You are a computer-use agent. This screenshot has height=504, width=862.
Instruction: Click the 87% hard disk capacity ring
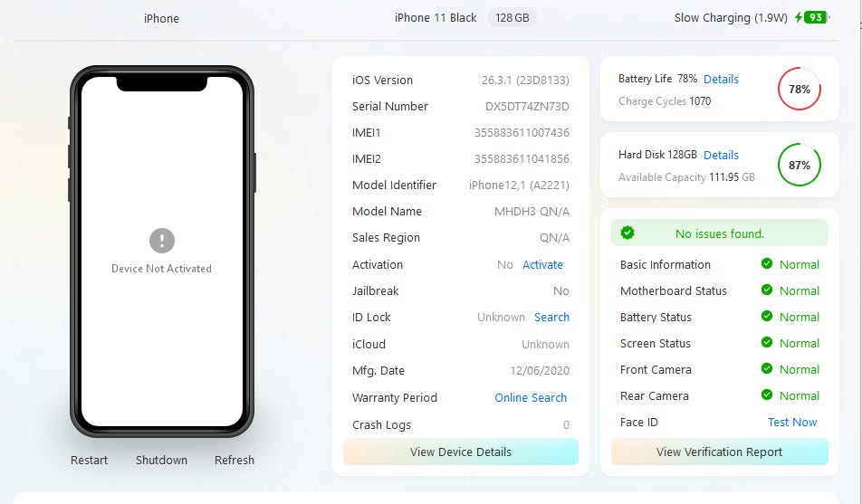tap(800, 165)
